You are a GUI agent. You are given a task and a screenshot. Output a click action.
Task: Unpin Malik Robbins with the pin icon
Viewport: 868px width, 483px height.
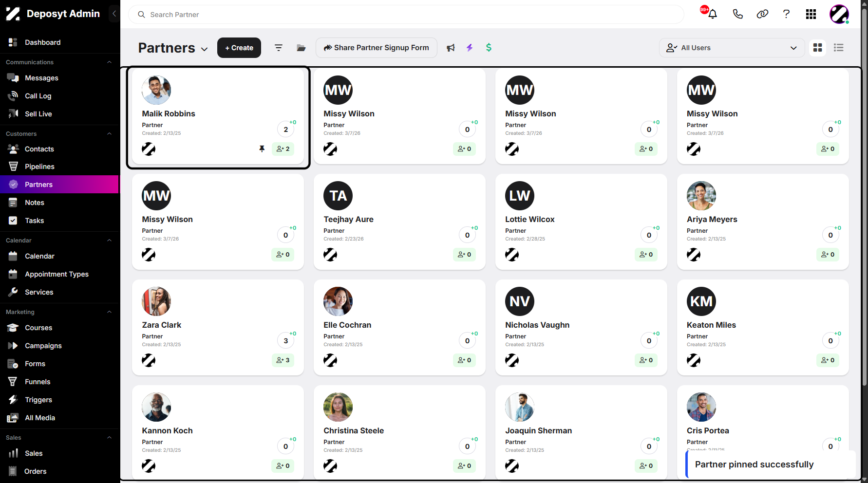click(262, 149)
